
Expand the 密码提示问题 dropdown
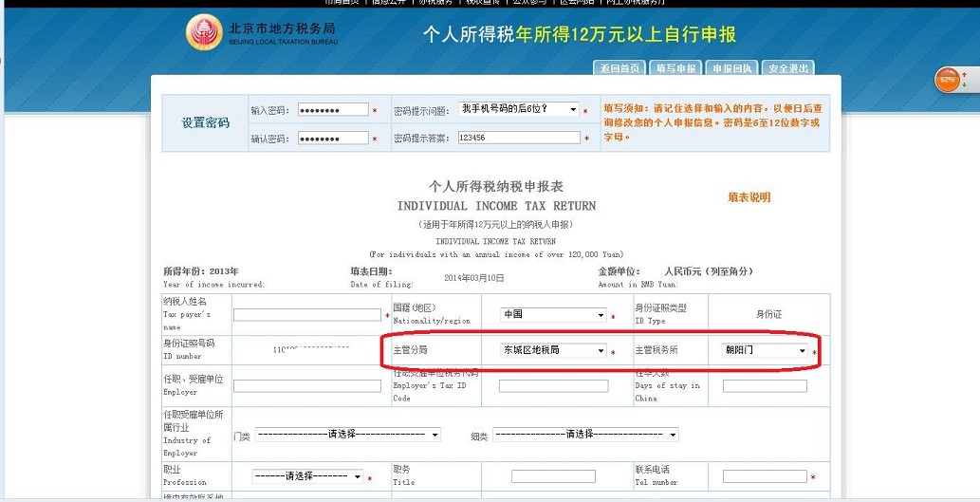pos(518,109)
